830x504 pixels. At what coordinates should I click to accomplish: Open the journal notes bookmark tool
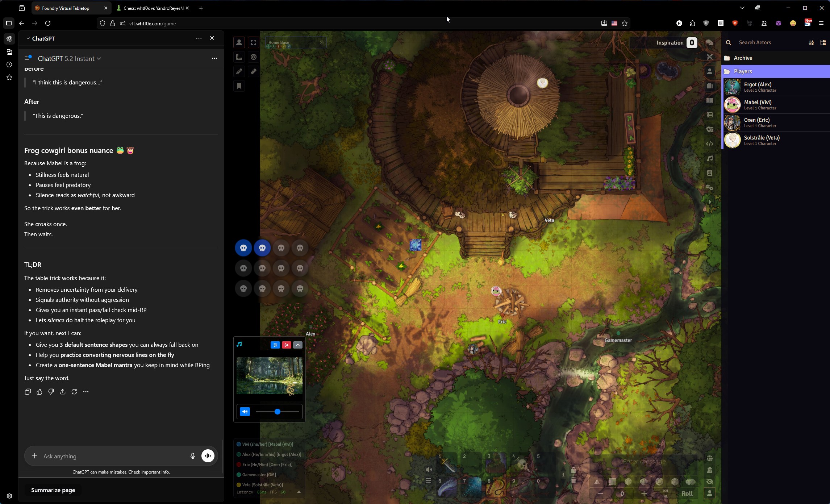pyautogui.click(x=239, y=86)
